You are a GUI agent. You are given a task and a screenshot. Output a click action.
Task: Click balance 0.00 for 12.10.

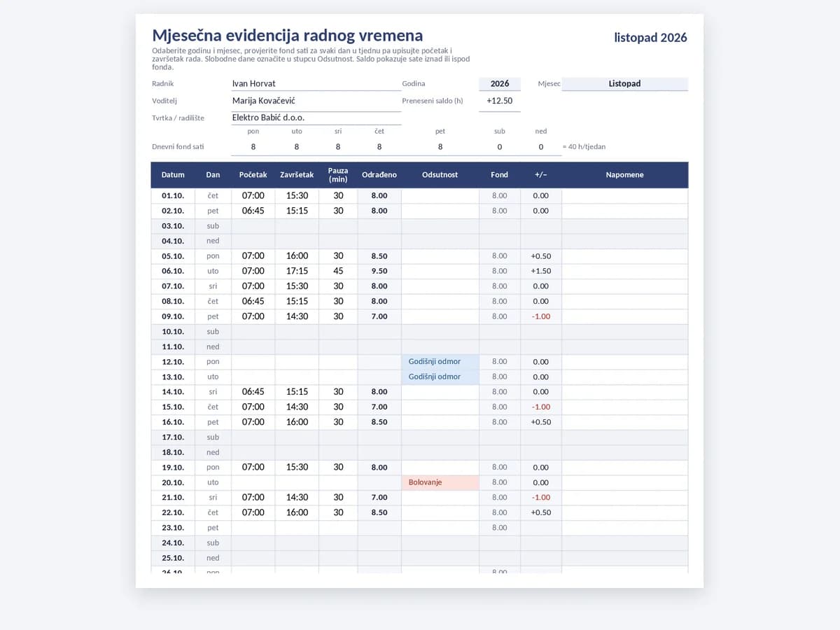[541, 362]
